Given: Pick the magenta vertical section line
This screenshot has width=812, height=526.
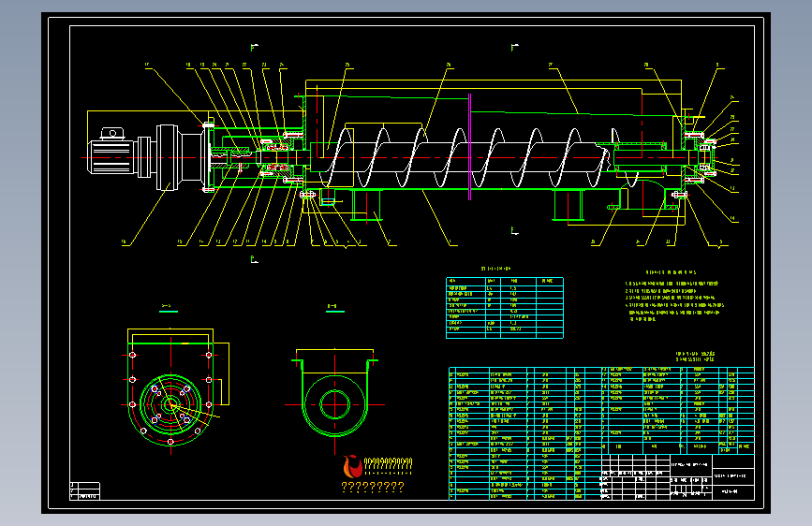Looking at the screenshot, I should pyautogui.click(x=470, y=147).
